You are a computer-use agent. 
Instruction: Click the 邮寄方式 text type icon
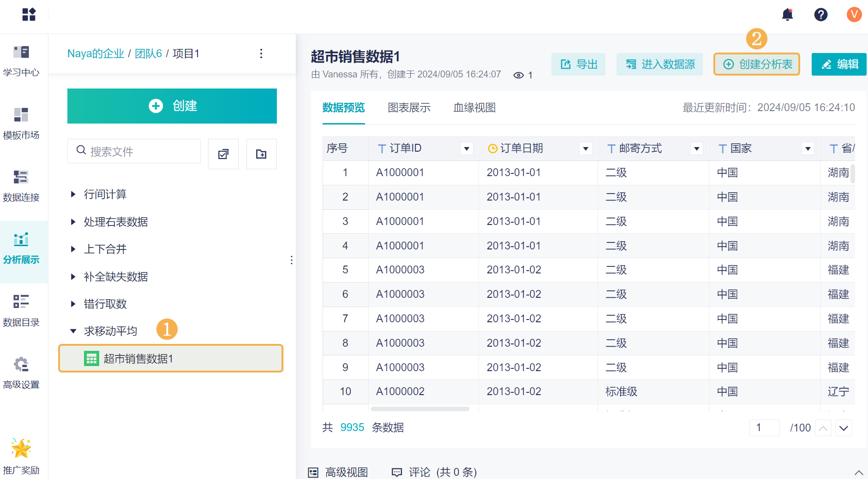[611, 148]
